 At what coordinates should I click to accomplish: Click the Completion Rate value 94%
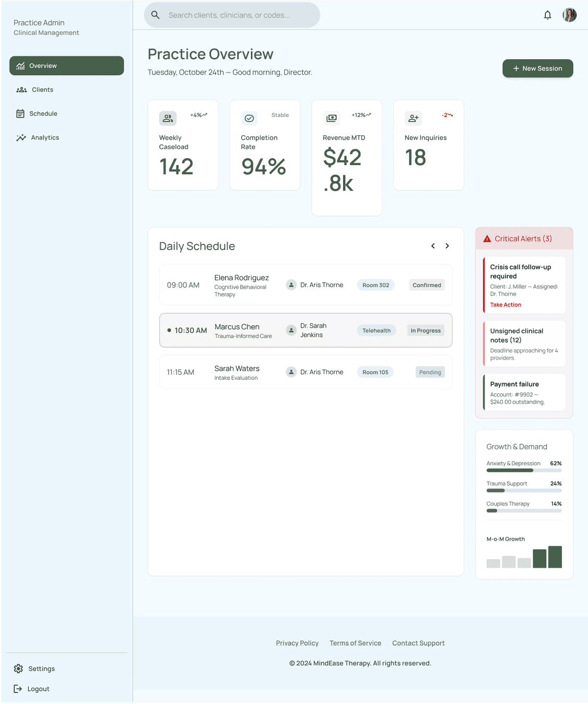coord(264,167)
